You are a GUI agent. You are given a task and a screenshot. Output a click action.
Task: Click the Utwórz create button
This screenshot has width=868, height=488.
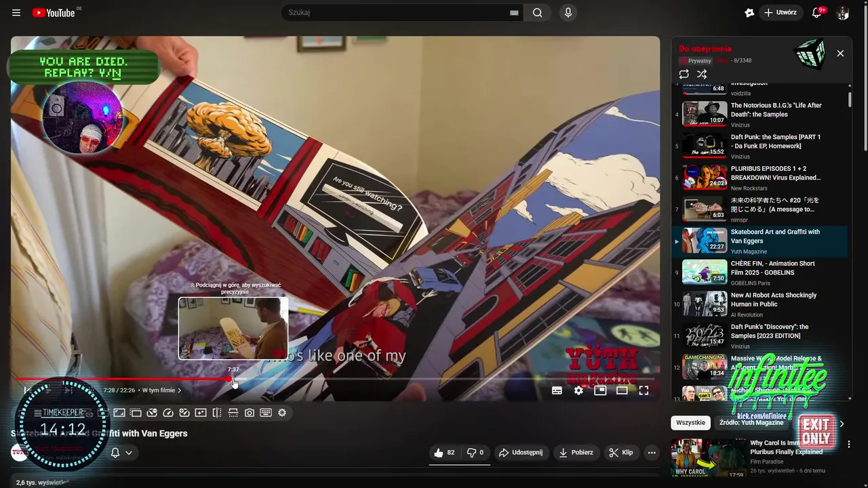pos(781,13)
